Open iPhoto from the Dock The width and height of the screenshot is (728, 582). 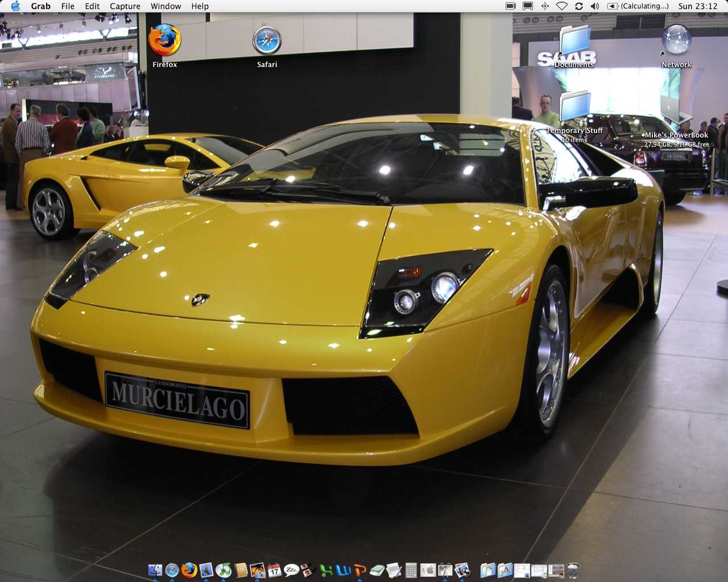[257, 570]
